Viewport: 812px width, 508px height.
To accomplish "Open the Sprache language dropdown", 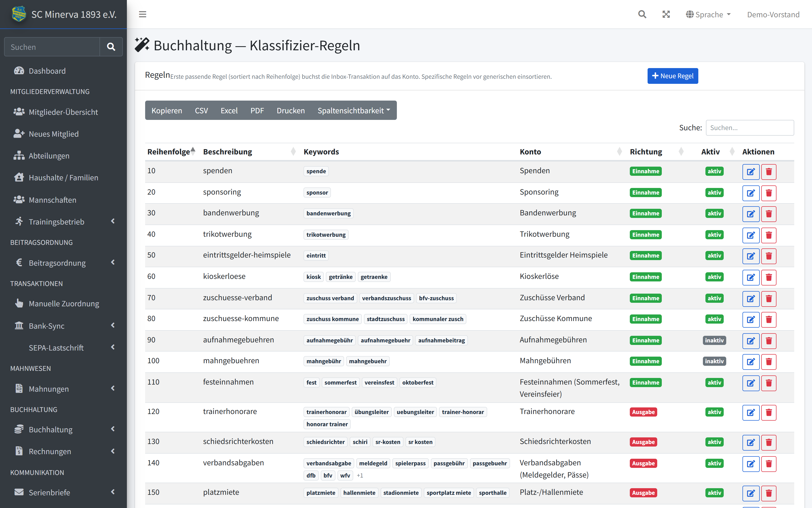I will click(708, 14).
